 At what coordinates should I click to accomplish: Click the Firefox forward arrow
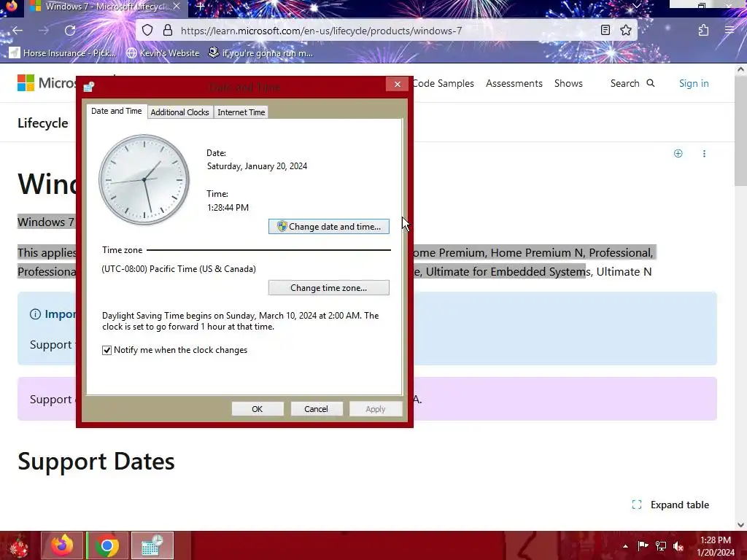(44, 31)
